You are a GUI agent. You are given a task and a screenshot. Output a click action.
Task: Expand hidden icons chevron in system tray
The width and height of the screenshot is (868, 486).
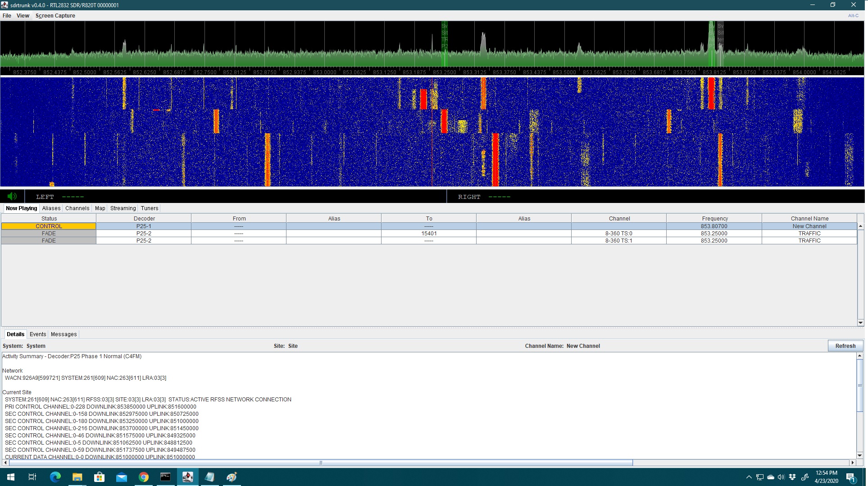click(x=749, y=477)
